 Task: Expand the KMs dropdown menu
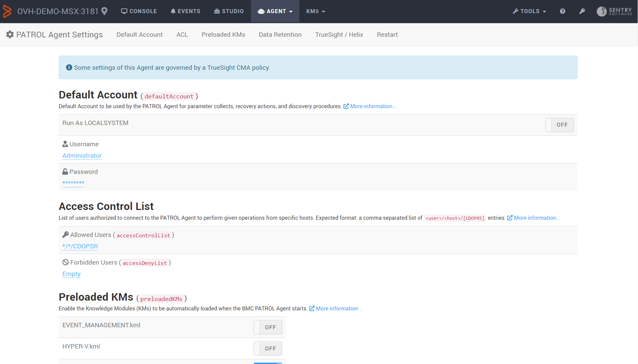point(316,11)
